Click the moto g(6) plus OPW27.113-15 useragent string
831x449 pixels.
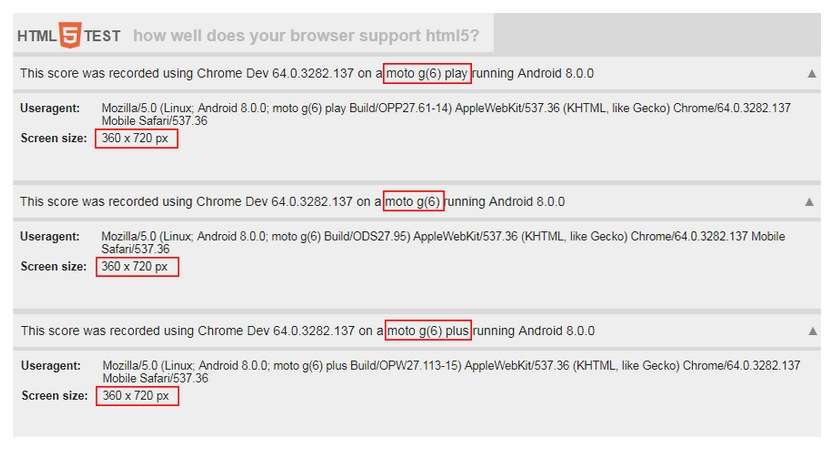click(x=451, y=372)
